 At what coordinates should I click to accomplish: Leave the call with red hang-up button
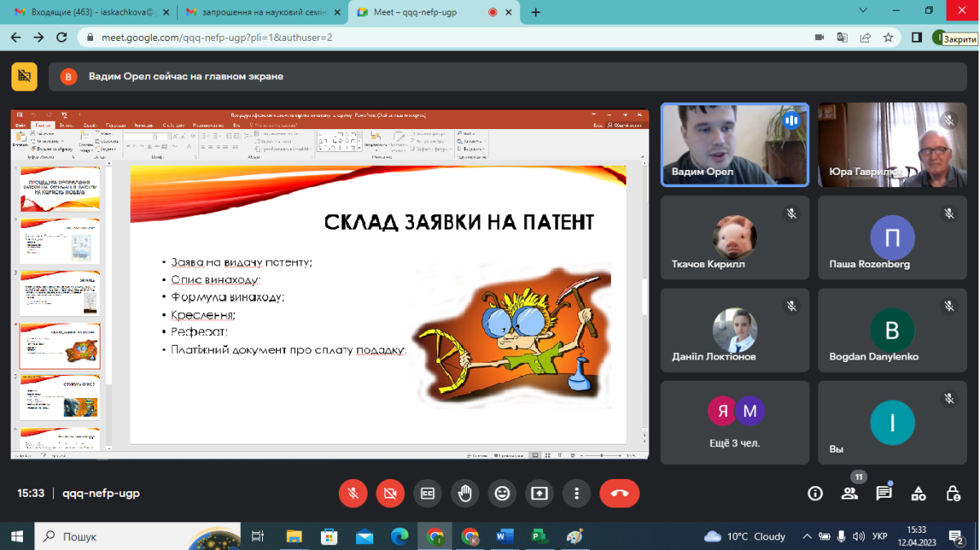tap(619, 494)
